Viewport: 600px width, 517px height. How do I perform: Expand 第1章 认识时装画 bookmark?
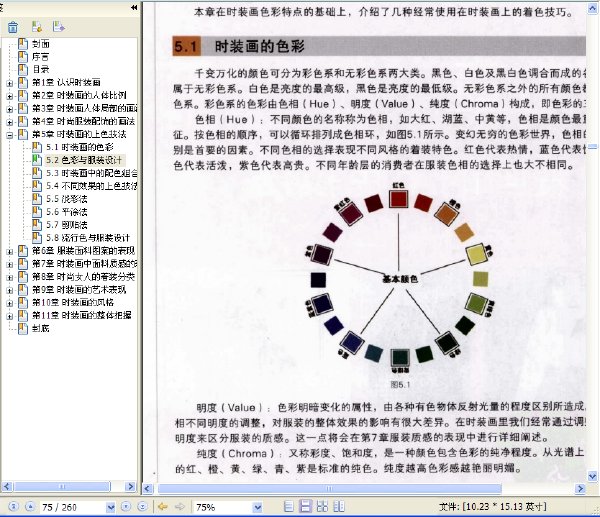[10, 83]
